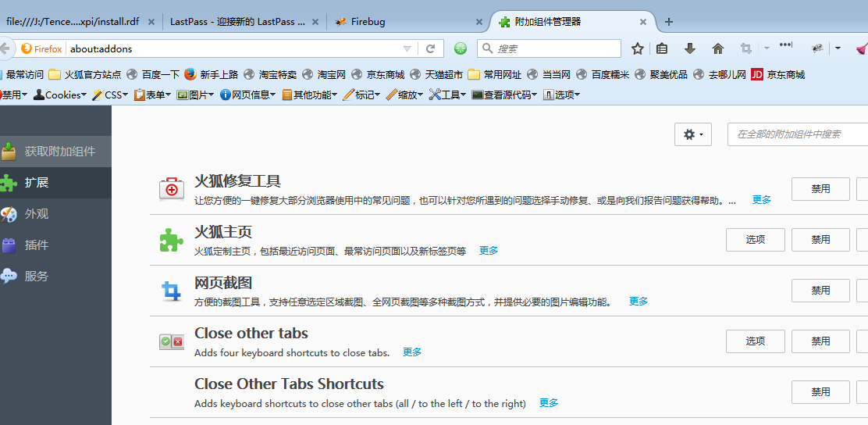Expand the Firebug dropdown arrow
This screenshot has width=868, height=425.
pyautogui.click(x=838, y=48)
